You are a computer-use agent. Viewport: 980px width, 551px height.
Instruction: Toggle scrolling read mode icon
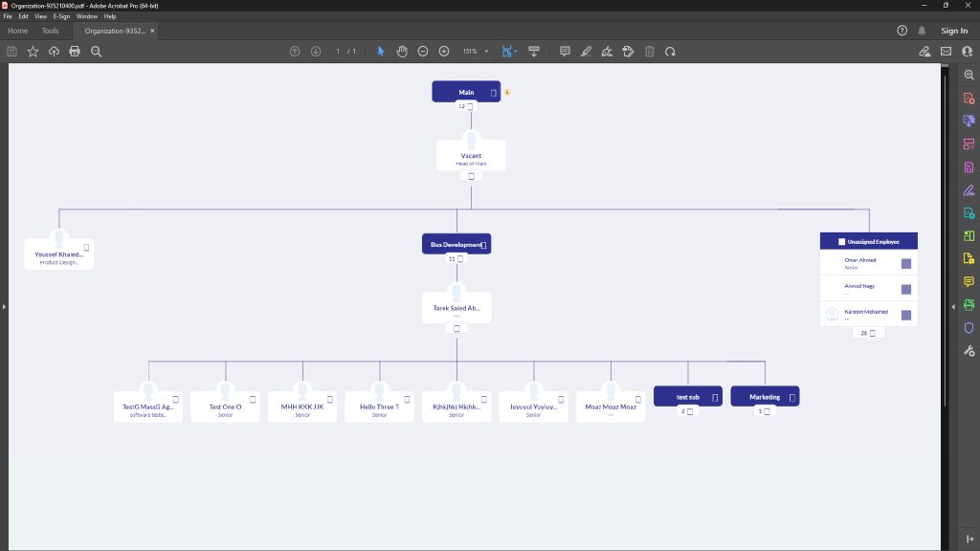tap(534, 52)
